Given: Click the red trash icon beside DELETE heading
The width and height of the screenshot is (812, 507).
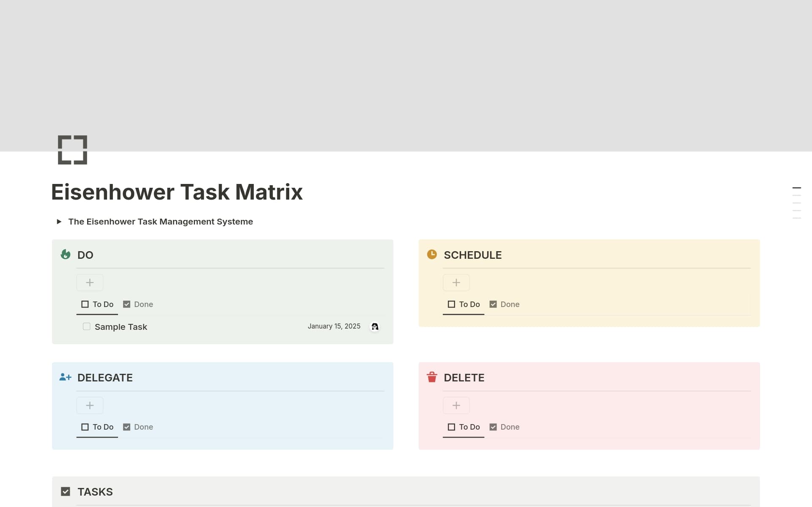Looking at the screenshot, I should (x=432, y=377).
